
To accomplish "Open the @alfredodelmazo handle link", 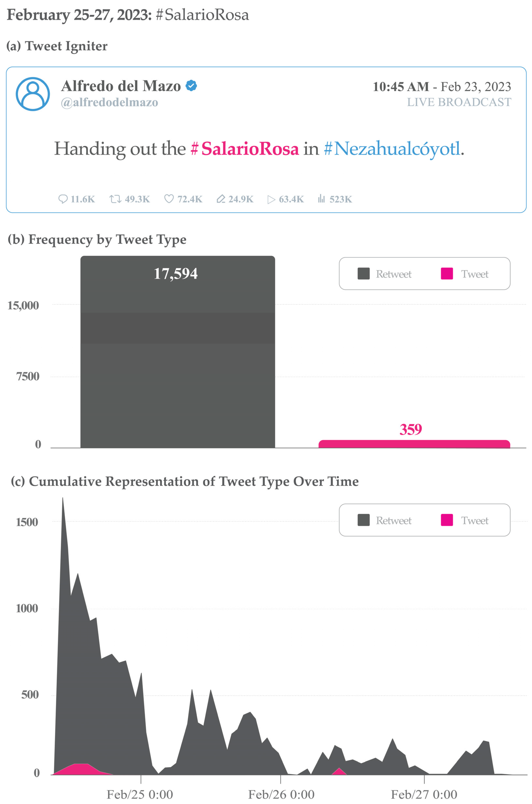I will (110, 102).
